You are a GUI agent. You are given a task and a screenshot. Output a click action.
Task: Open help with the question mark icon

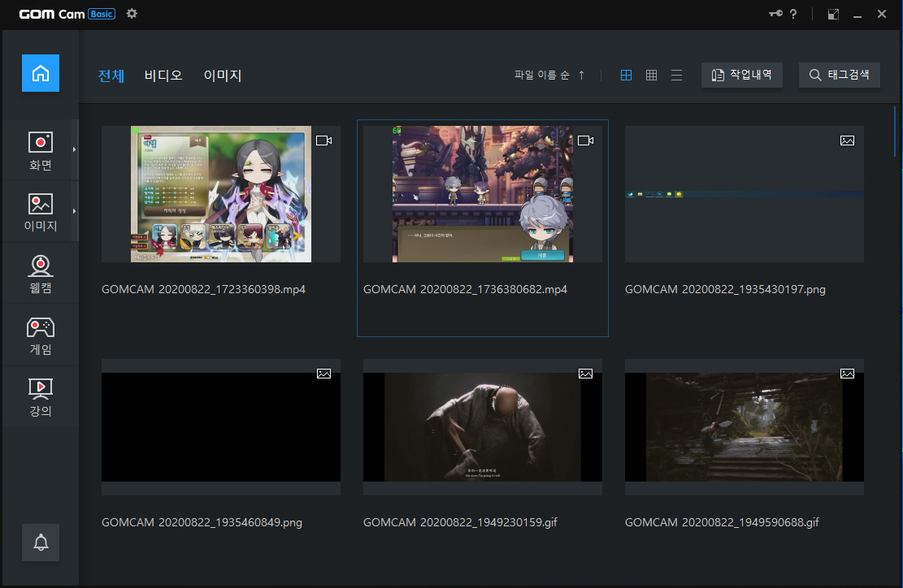coord(793,14)
